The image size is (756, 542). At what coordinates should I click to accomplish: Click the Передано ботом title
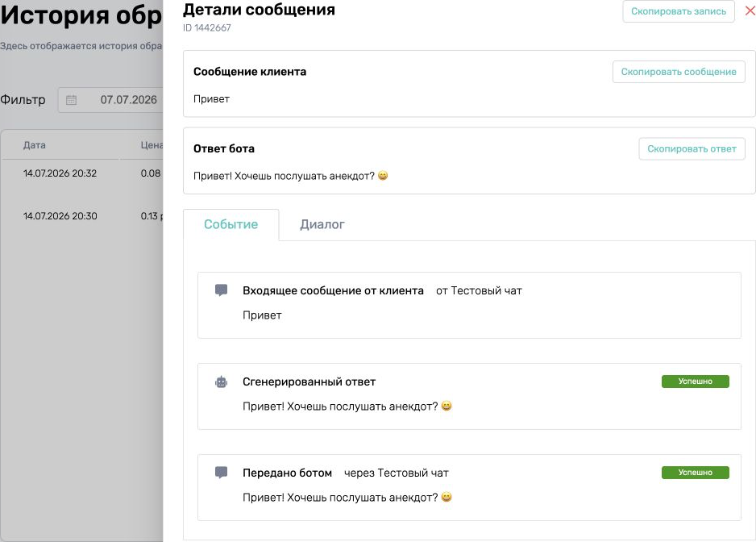pos(288,473)
